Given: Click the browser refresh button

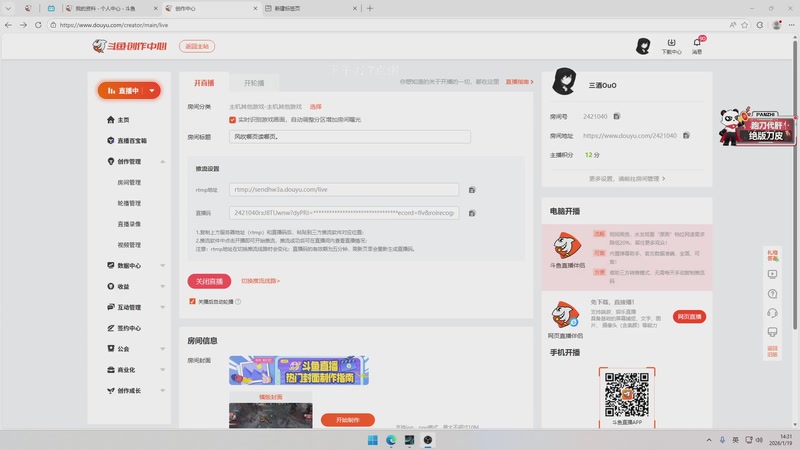Looking at the screenshot, I should [x=38, y=24].
